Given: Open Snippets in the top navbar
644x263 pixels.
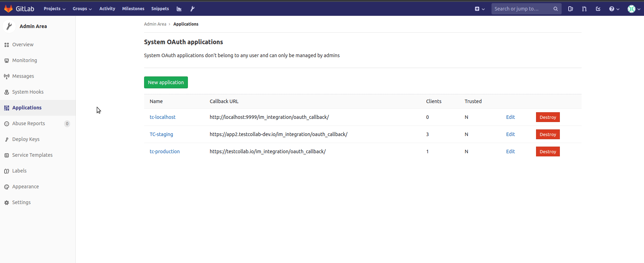Looking at the screenshot, I should (160, 9).
